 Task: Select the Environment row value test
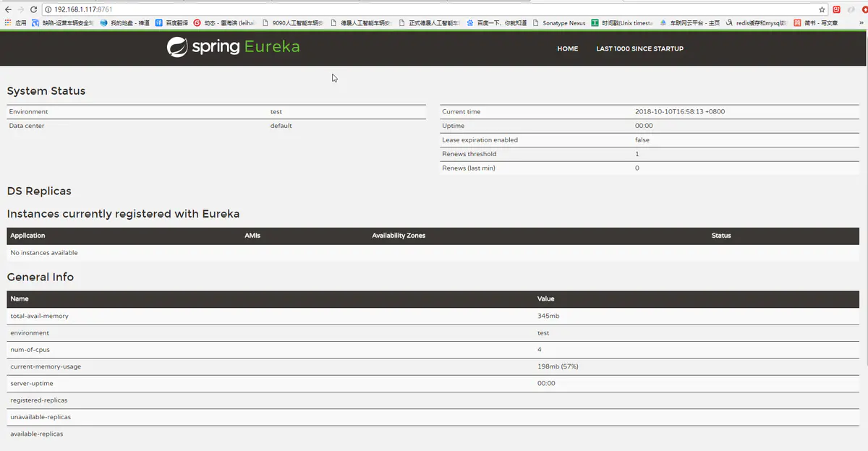point(276,112)
